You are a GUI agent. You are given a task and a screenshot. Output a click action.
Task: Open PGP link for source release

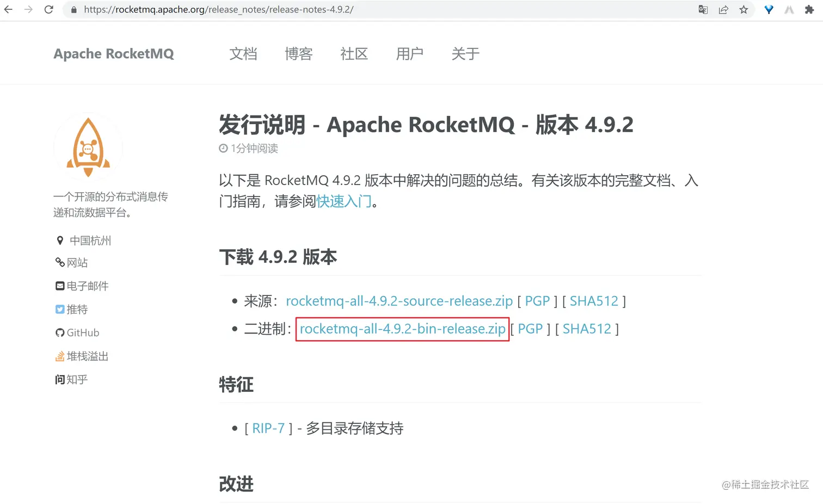click(537, 301)
